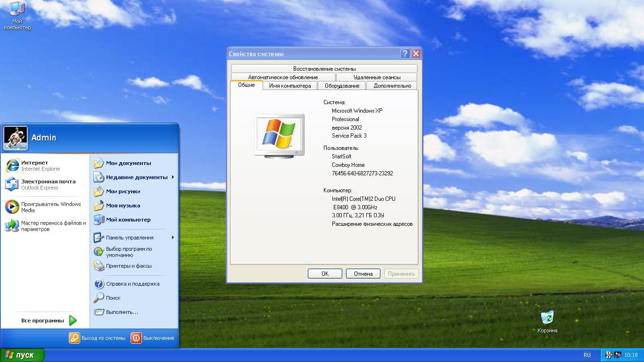Click the Cowboy Home text
This screenshot has width=644, height=362.
(x=348, y=165)
